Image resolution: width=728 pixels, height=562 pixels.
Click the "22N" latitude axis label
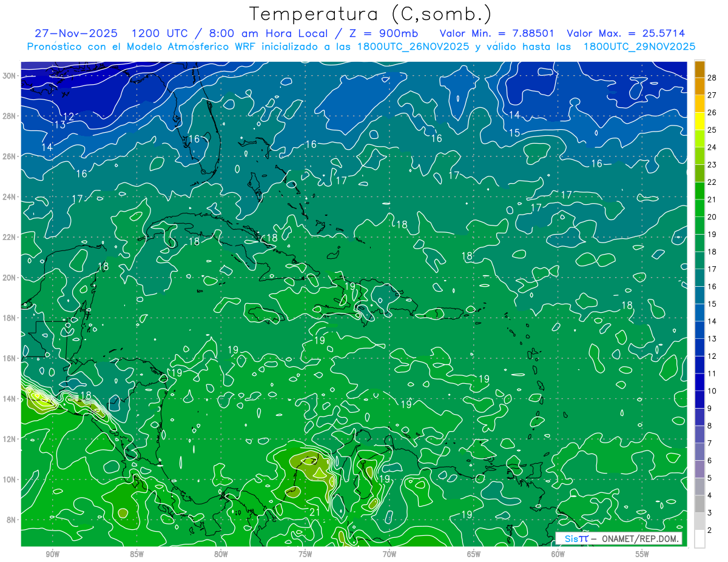pyautogui.click(x=10, y=237)
